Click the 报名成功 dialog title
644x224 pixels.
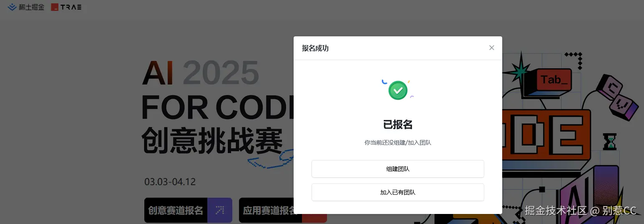(315, 48)
